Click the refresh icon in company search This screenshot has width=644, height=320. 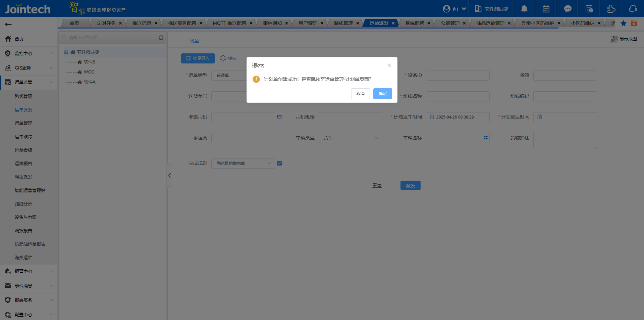click(x=161, y=38)
